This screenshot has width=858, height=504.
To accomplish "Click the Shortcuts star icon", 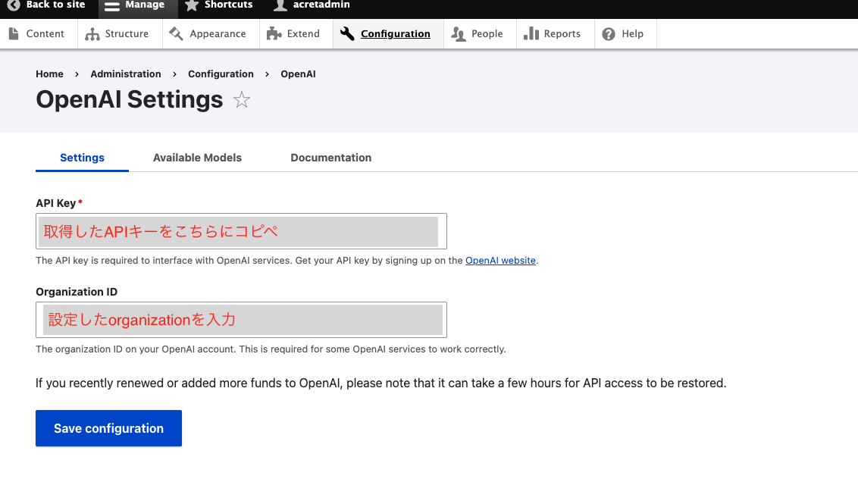I will click(x=192, y=5).
